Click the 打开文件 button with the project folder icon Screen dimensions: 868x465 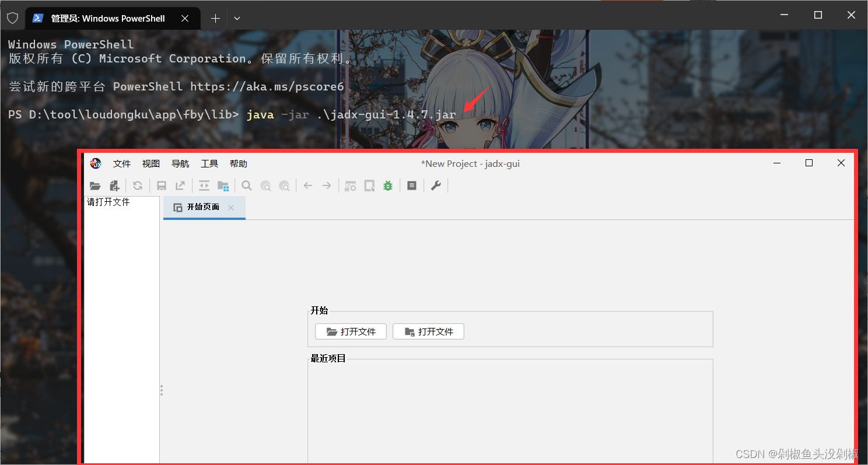click(428, 331)
